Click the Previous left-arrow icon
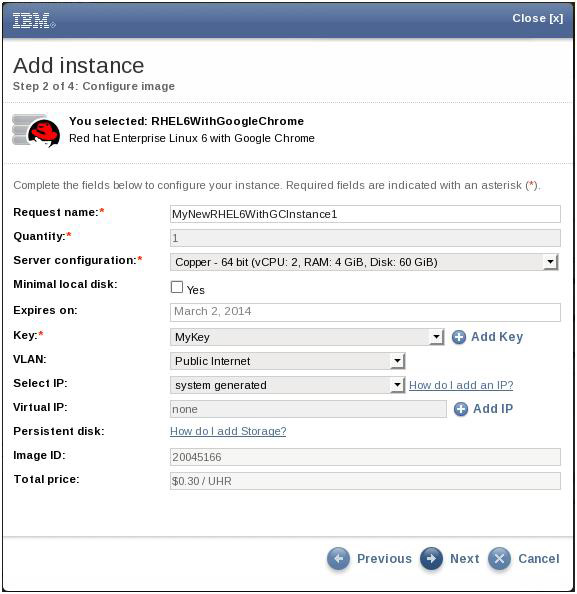This screenshot has height=594, width=577. coord(338,558)
